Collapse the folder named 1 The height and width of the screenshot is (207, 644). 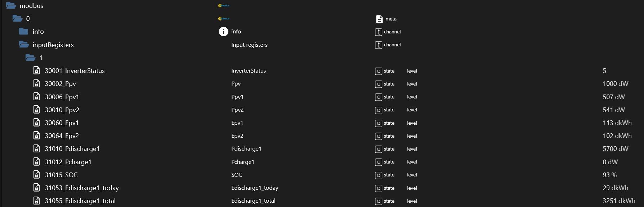click(30, 57)
